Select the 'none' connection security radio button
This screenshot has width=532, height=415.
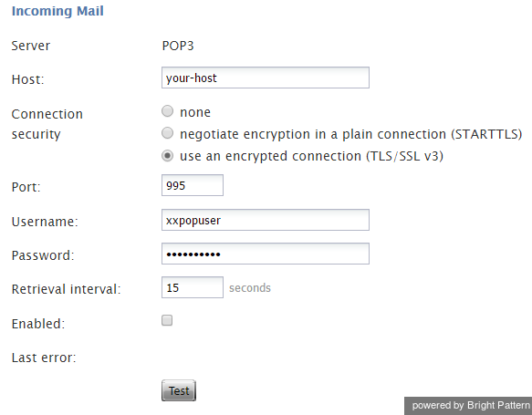pos(167,111)
